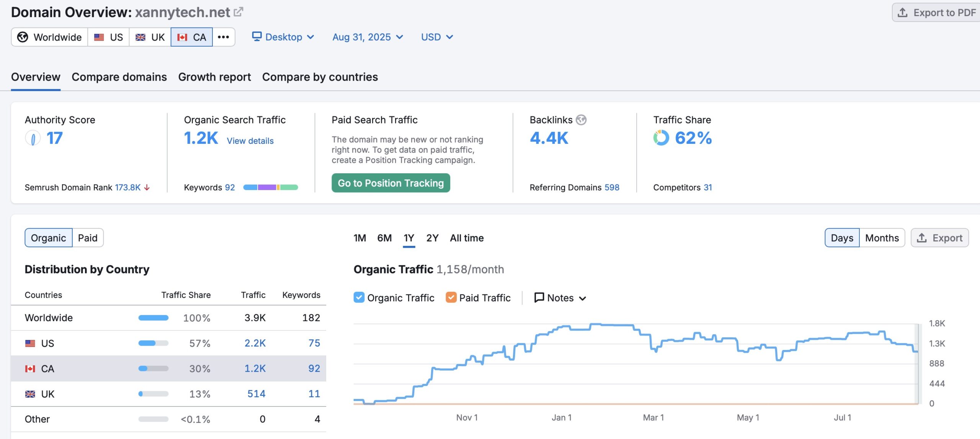Uncheck the Organic Traffic checkbox
Viewport: 980px width, 439px height.
point(359,298)
